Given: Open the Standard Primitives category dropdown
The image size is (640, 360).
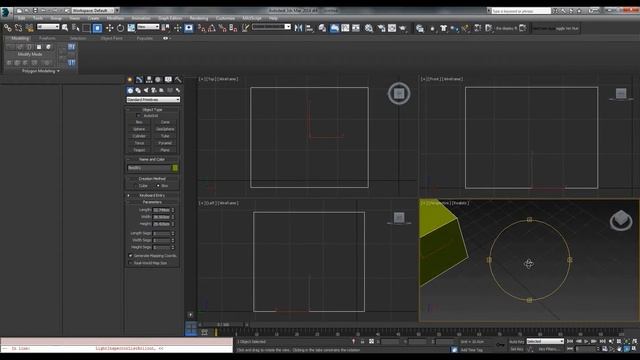Looking at the screenshot, I should click(153, 100).
